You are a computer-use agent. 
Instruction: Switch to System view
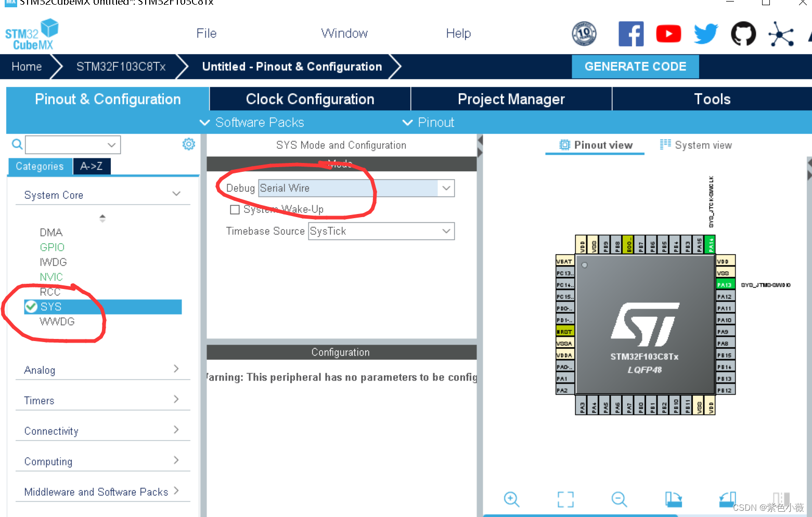coord(695,145)
